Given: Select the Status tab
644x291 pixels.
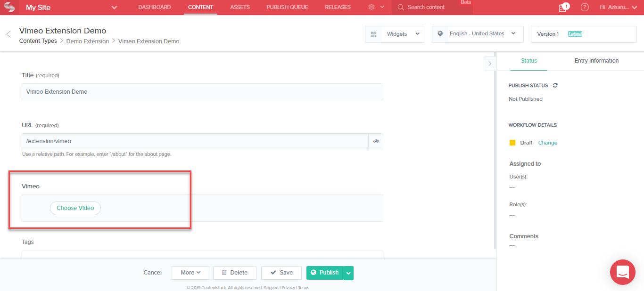Looking at the screenshot, I should click(x=529, y=61).
